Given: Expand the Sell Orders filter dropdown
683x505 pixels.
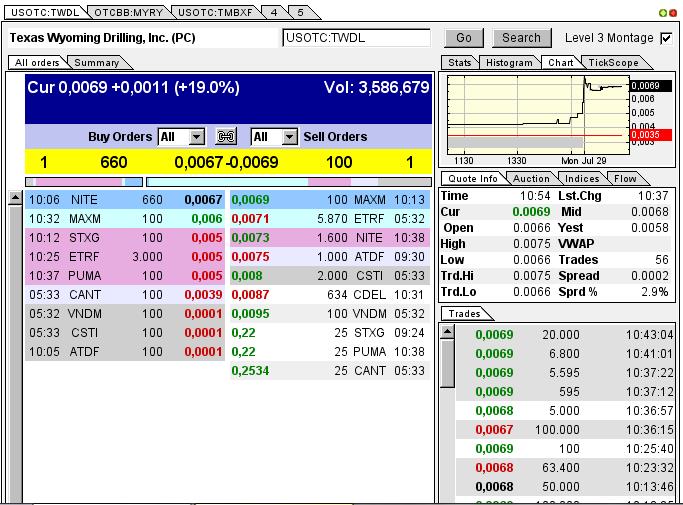Looking at the screenshot, I should click(x=289, y=137).
